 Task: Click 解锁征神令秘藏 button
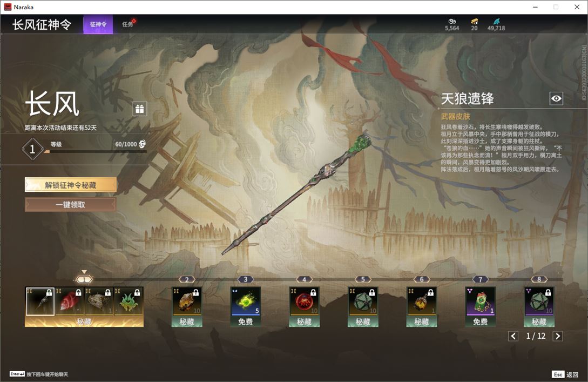coord(71,185)
